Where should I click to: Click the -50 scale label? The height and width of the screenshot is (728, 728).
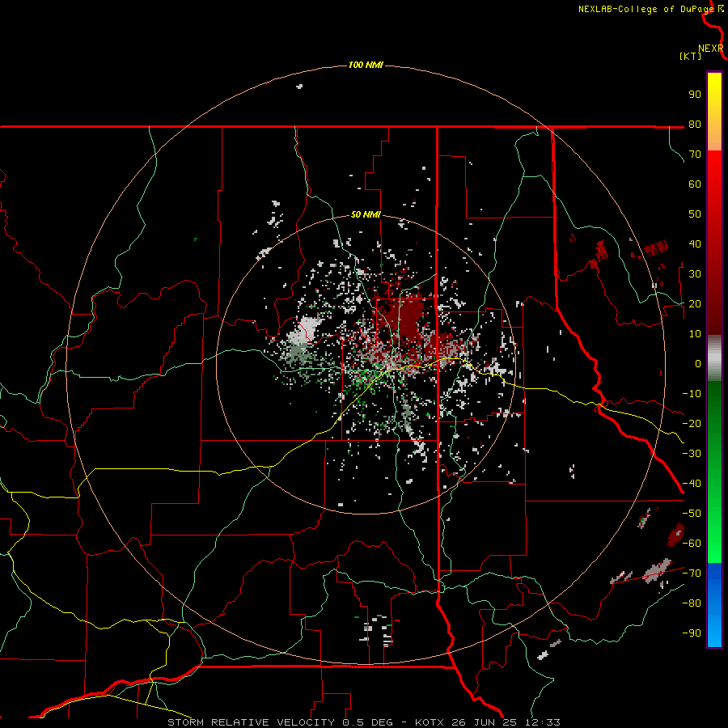click(x=692, y=513)
